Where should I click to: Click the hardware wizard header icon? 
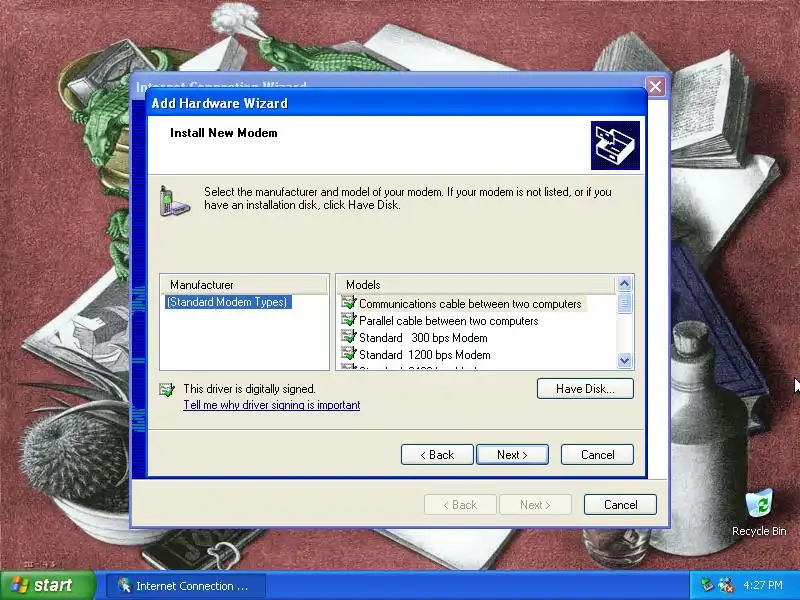[615, 145]
